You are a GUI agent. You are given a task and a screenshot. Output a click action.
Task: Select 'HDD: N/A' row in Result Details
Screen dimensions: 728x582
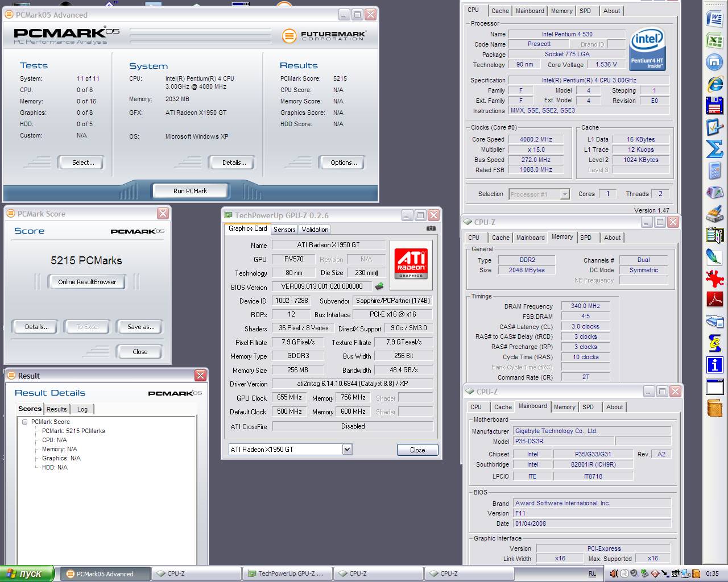pos(55,467)
